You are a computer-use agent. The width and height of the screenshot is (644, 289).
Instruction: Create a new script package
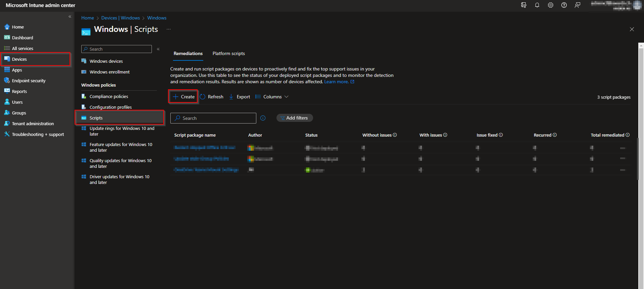(x=183, y=97)
